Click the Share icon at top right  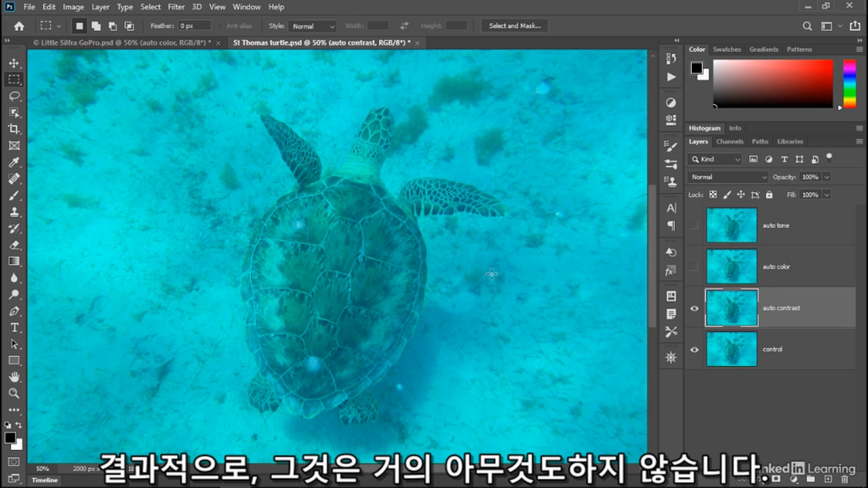point(855,26)
